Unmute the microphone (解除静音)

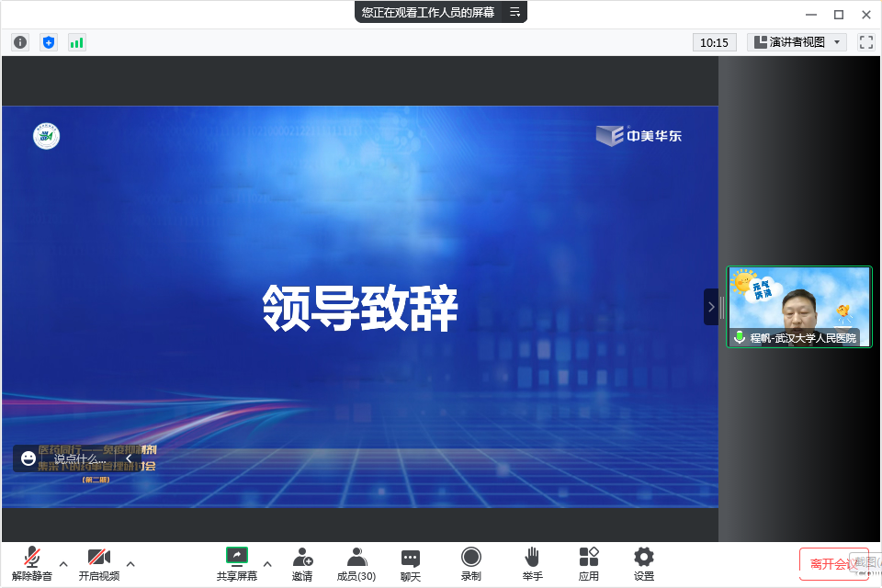[x=32, y=563]
